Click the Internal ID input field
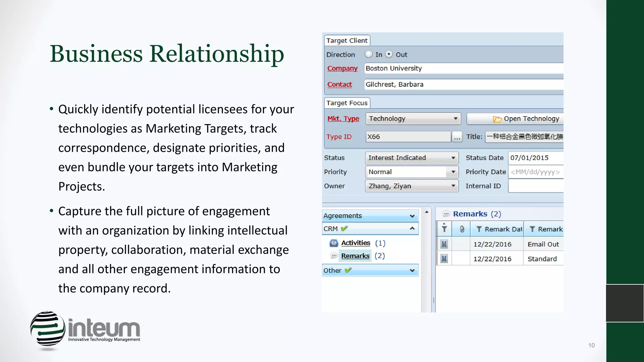The image size is (644, 362). coord(536,186)
